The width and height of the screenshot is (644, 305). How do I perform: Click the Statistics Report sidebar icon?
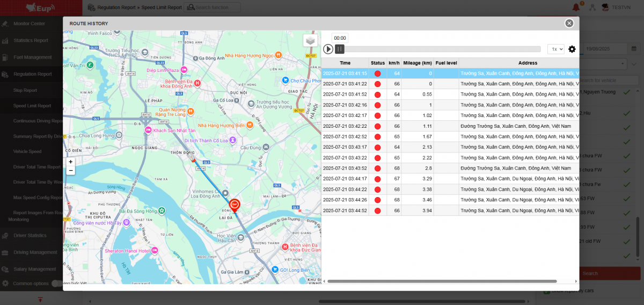[x=5, y=40]
